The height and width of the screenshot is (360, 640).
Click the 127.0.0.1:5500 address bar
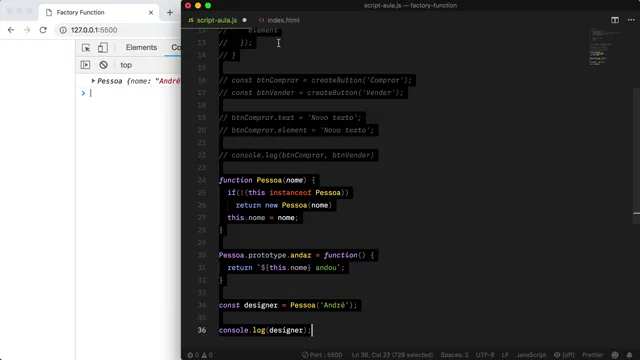94,30
